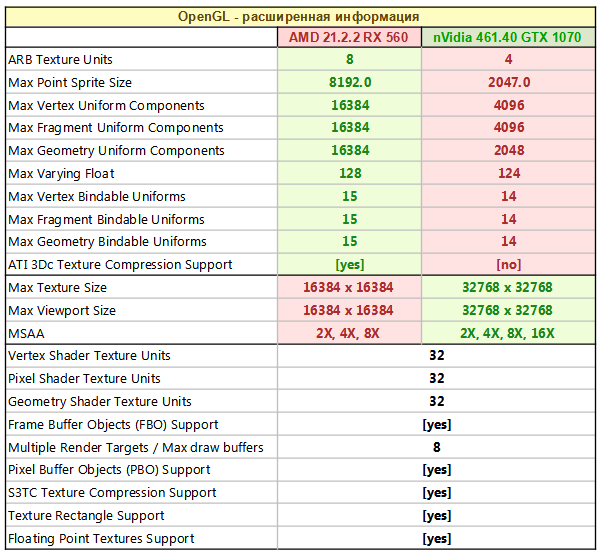
Task: Select '32768 x 32768' in Max Viewport Size row
Action: (507, 310)
